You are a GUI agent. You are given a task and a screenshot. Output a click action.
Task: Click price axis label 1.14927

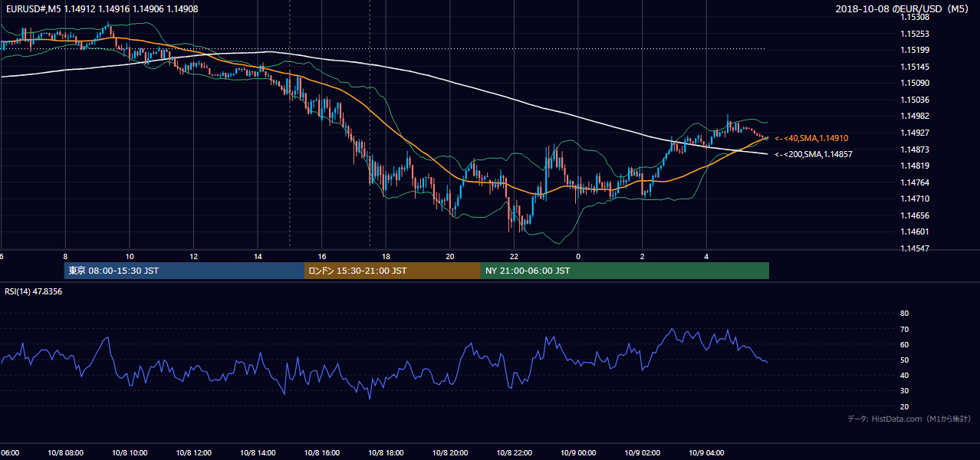click(914, 133)
